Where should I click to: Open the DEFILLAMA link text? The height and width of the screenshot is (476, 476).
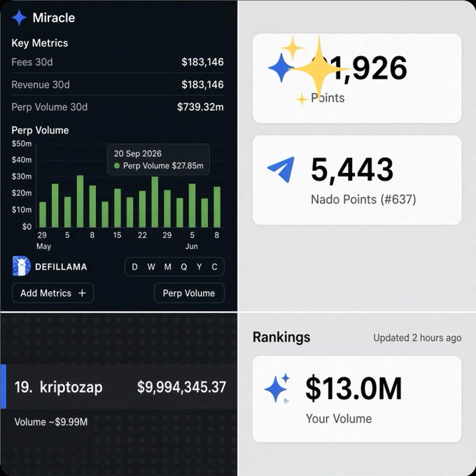(x=61, y=267)
